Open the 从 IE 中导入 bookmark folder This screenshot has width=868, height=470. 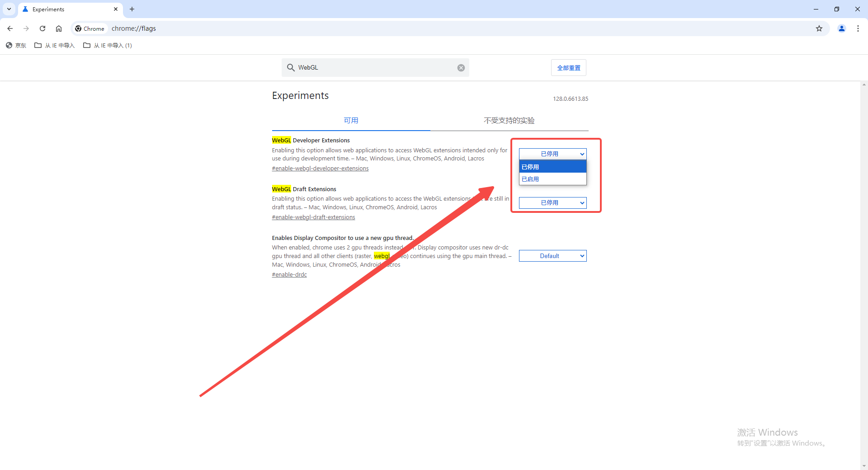55,45
